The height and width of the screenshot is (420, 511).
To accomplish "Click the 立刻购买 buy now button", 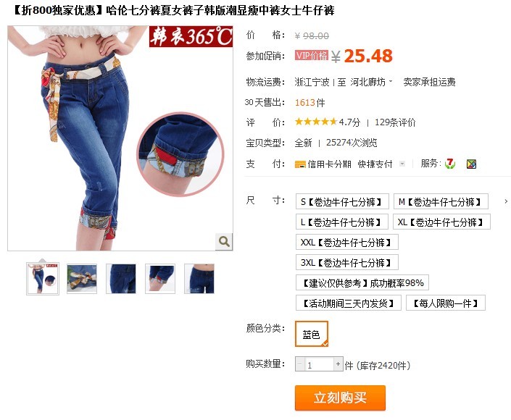I will [340, 398].
